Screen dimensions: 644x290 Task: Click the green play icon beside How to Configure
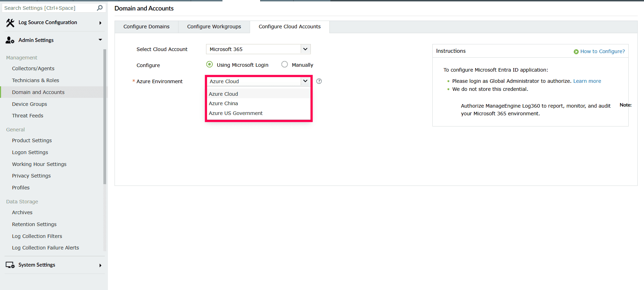point(576,52)
